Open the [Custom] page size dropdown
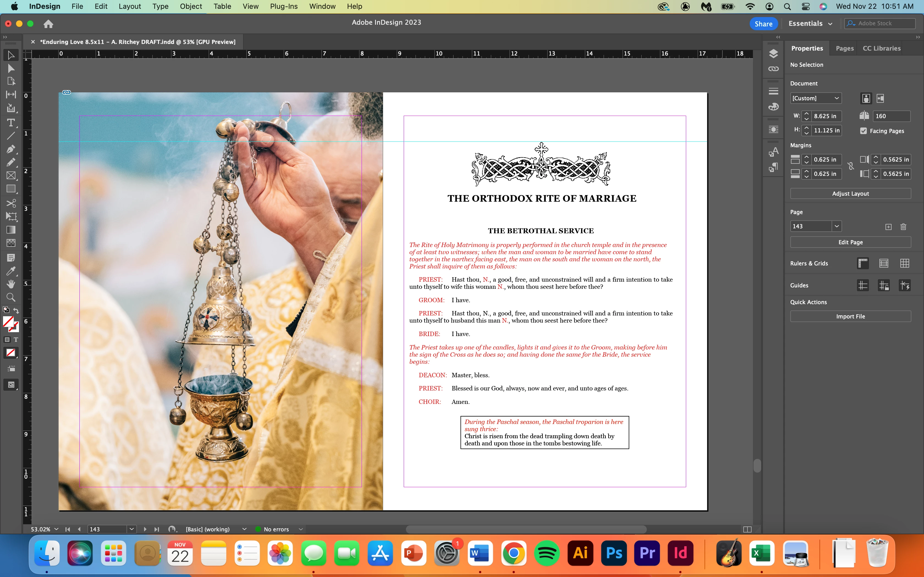This screenshot has height=577, width=924. coord(815,98)
